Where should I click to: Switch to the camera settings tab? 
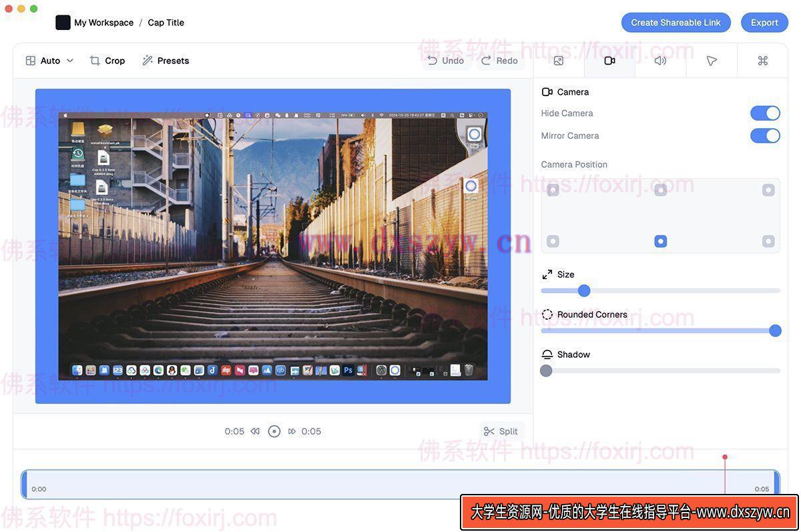(609, 61)
